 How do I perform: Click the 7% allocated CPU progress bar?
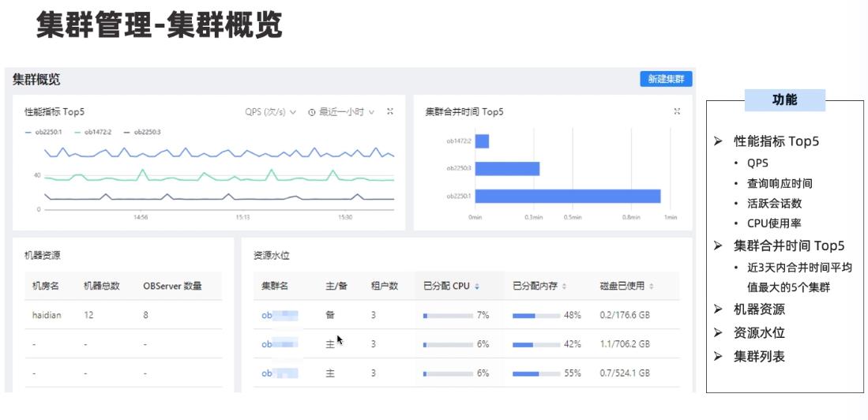(448, 315)
